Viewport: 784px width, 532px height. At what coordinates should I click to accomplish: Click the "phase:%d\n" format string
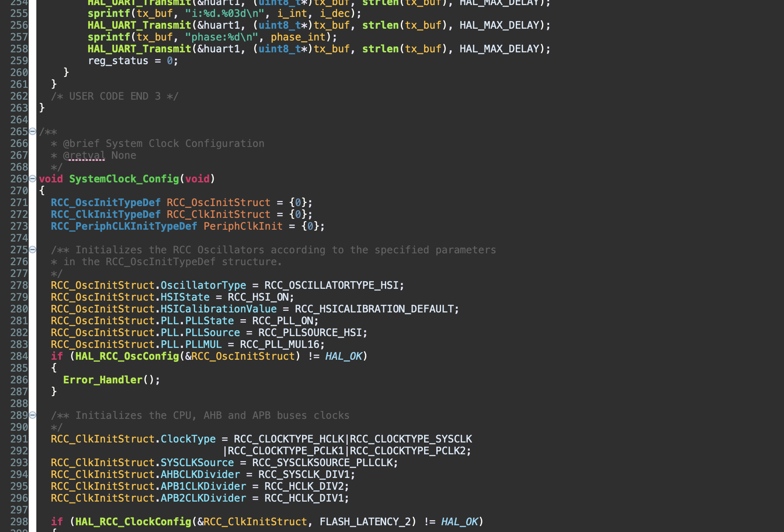point(221,37)
